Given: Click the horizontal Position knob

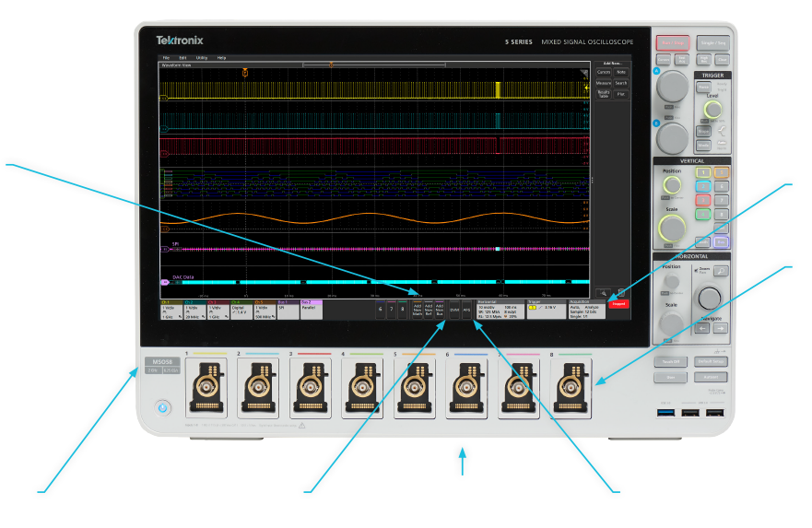Looking at the screenshot, I should coord(672,280).
